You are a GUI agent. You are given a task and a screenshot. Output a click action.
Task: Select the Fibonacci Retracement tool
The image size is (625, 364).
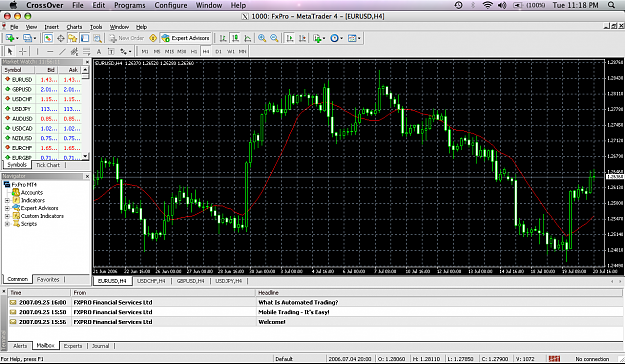pyautogui.click(x=86, y=51)
